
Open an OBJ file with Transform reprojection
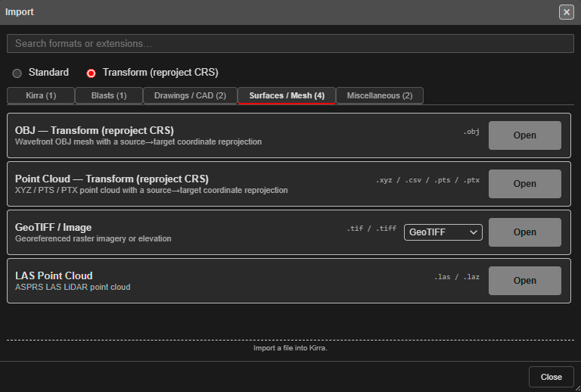[x=525, y=135]
